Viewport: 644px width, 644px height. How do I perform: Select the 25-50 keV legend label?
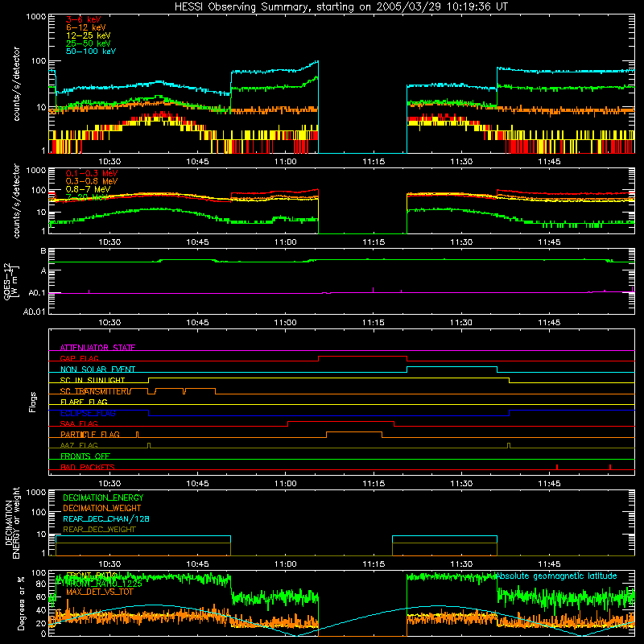click(89, 43)
